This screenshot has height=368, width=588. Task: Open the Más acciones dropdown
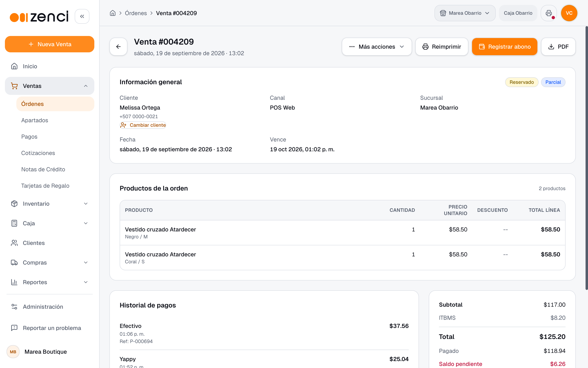[x=377, y=46]
